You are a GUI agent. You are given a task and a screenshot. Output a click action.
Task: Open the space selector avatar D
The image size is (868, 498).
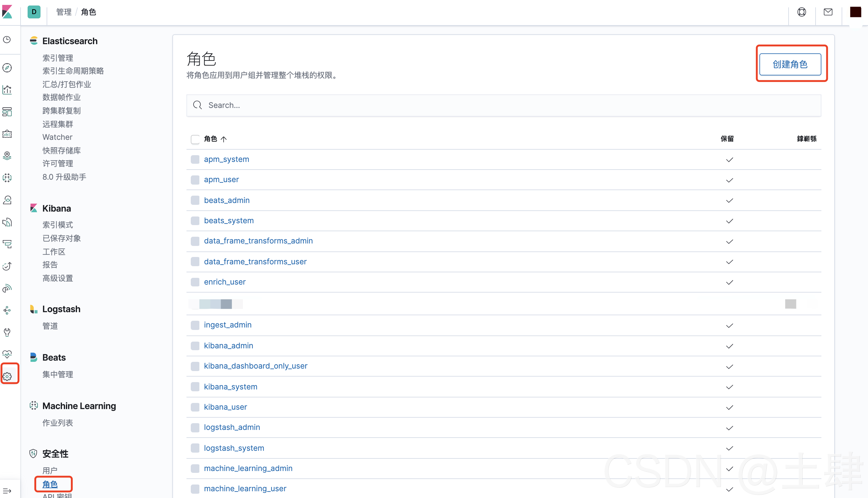(34, 12)
